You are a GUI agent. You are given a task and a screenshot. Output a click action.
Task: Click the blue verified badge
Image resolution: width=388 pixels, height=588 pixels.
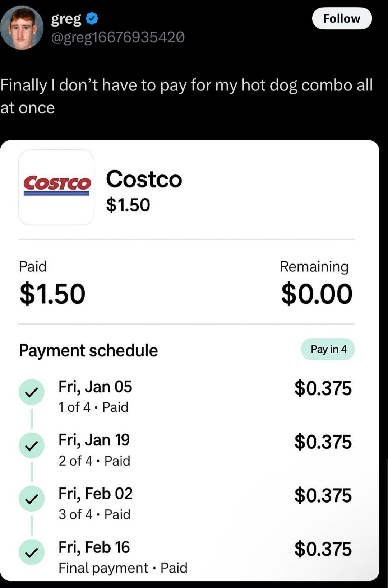click(x=92, y=18)
